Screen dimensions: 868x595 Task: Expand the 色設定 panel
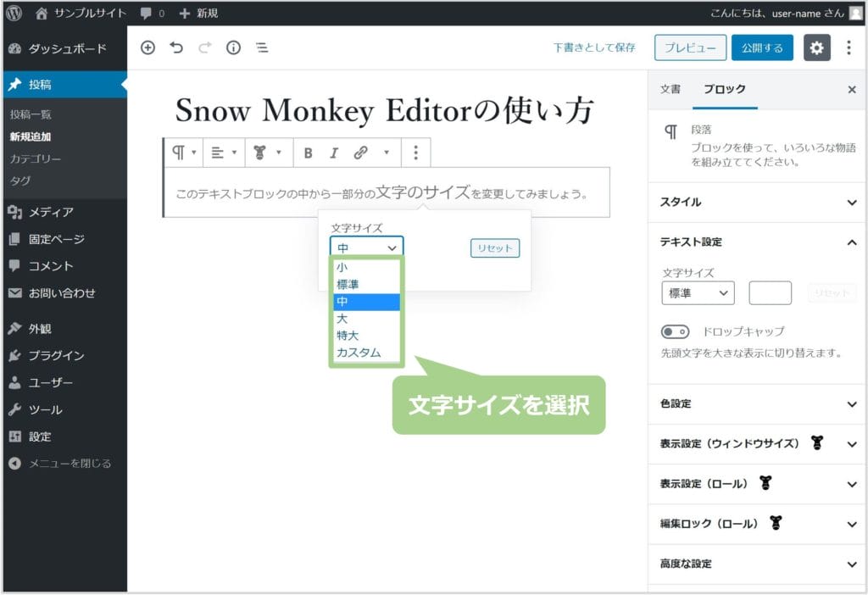tap(757, 404)
